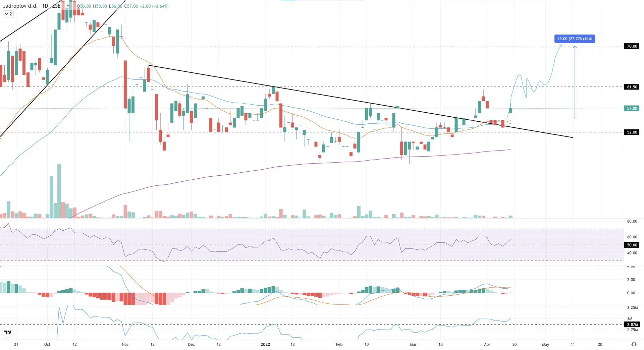Click the TradingView logo
The height and width of the screenshot is (350, 644).
pos(8,333)
